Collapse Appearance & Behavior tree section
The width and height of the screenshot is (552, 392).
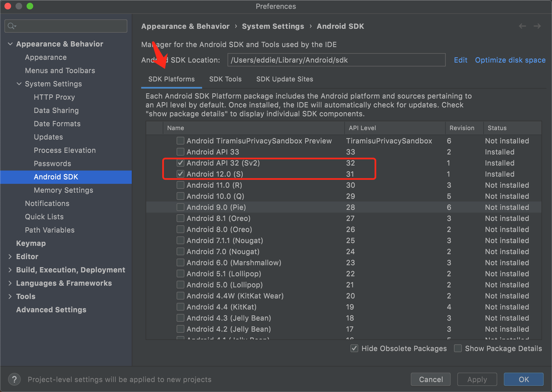(10, 44)
